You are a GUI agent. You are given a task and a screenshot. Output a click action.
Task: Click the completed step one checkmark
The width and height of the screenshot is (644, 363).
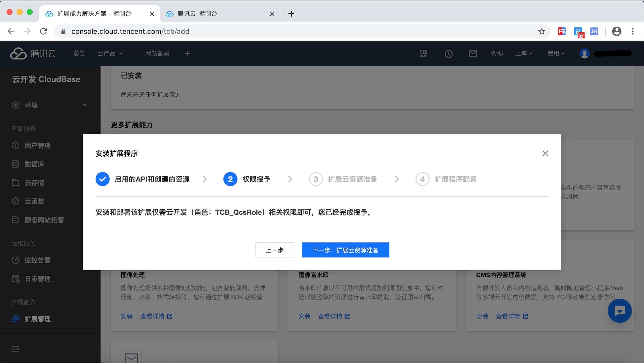[x=102, y=179]
